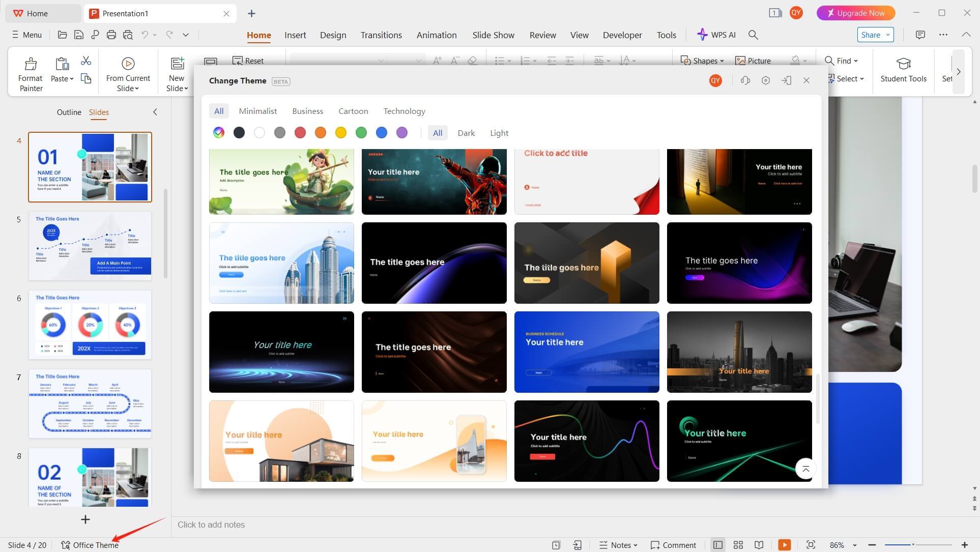Click the Upgrade Now button

click(856, 13)
